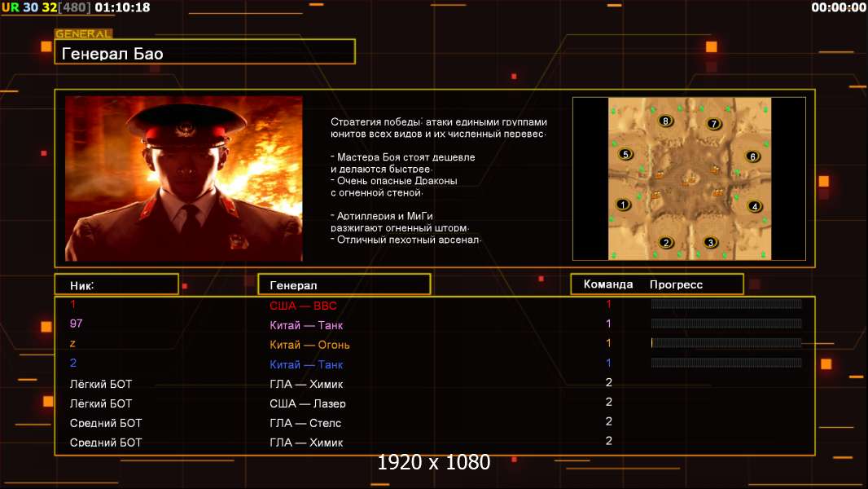Choose start position 2 marker on map
This screenshot has width=868, height=489.
click(x=665, y=242)
